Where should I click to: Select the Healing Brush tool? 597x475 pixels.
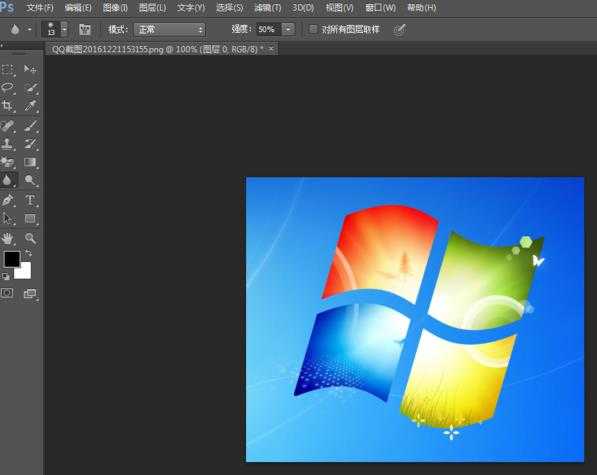7,125
